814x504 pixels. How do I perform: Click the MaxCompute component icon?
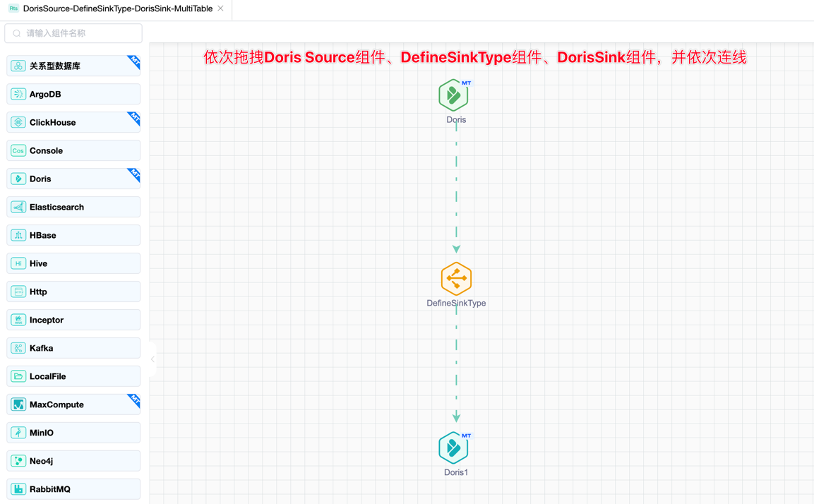coord(18,404)
